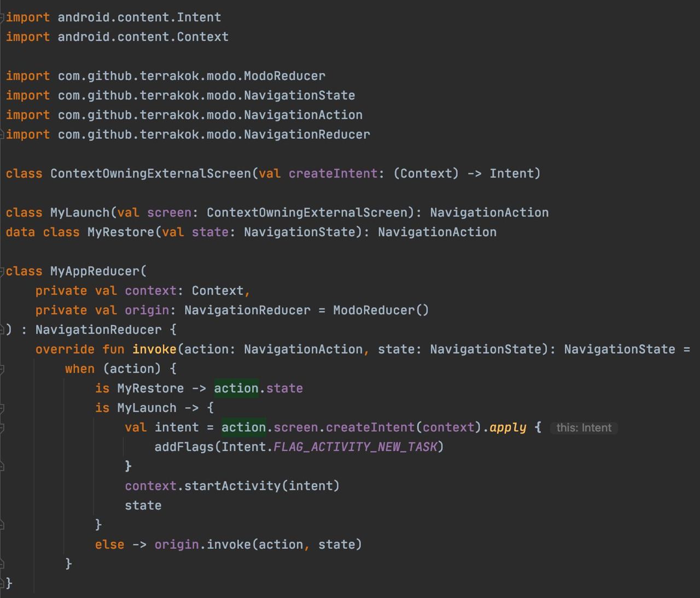Click 'origin' in 'private val origin' line

(147, 310)
